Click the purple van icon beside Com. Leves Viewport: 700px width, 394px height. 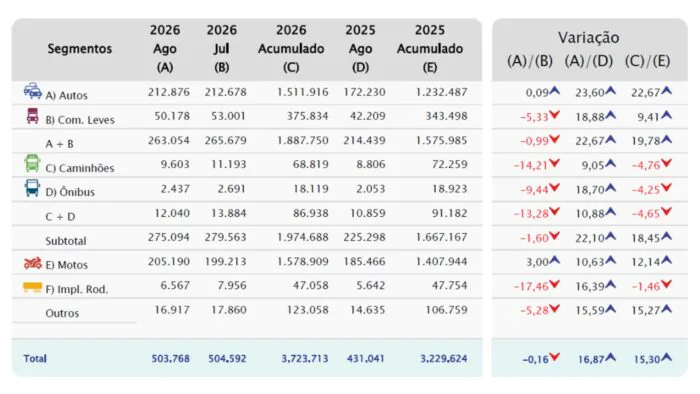(33, 116)
